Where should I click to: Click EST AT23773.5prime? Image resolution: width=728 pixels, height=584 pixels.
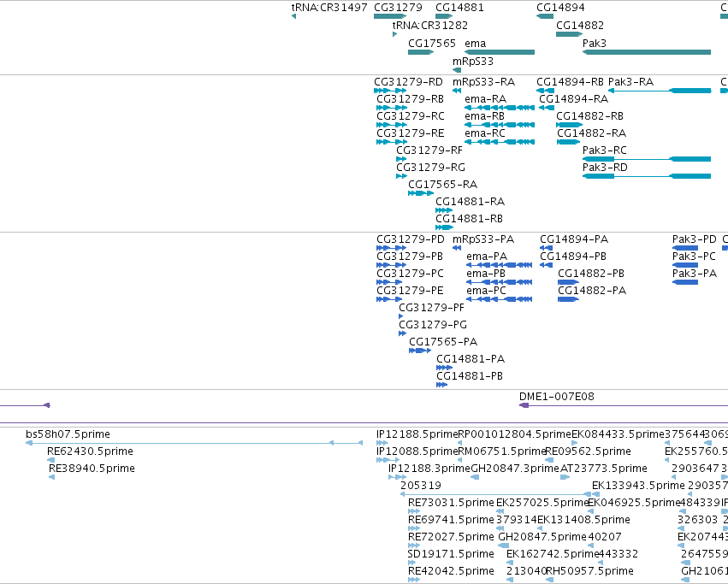tap(604, 469)
